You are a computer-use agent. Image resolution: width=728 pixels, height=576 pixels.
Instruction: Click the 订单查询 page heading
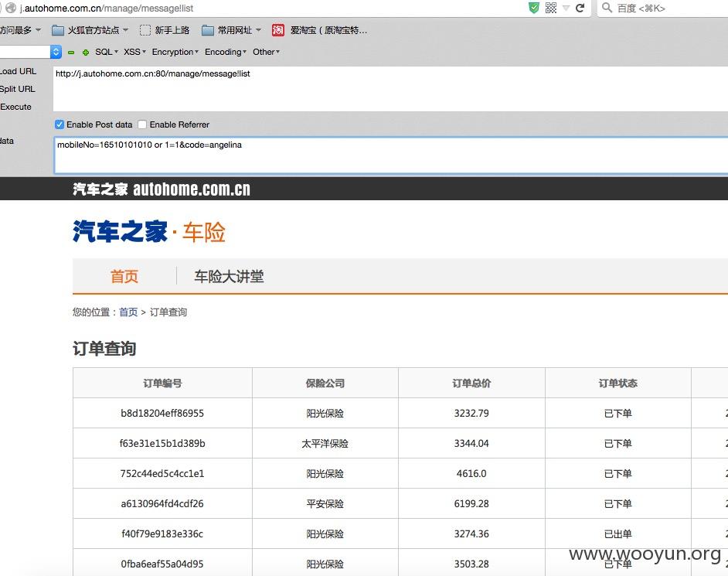[x=104, y=349]
